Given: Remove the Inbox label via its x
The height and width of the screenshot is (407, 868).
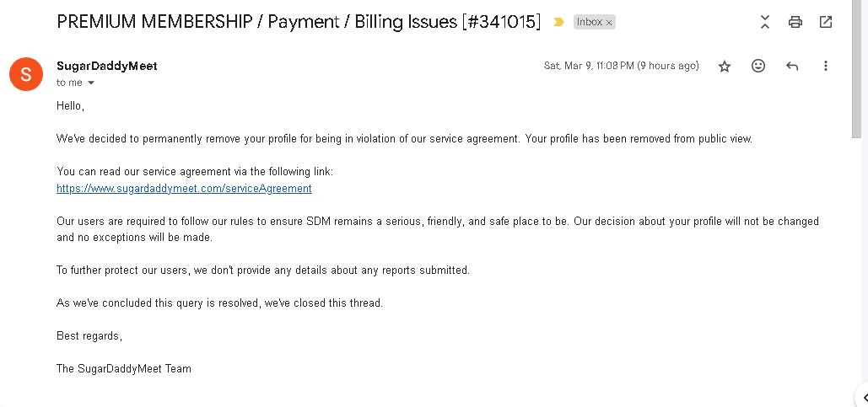Looking at the screenshot, I should click(609, 23).
